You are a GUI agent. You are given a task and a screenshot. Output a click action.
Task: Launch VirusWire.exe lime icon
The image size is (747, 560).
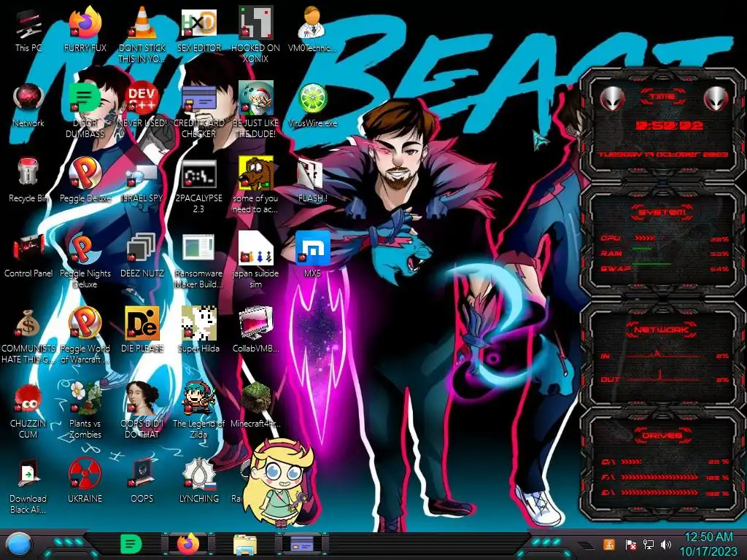click(x=312, y=106)
